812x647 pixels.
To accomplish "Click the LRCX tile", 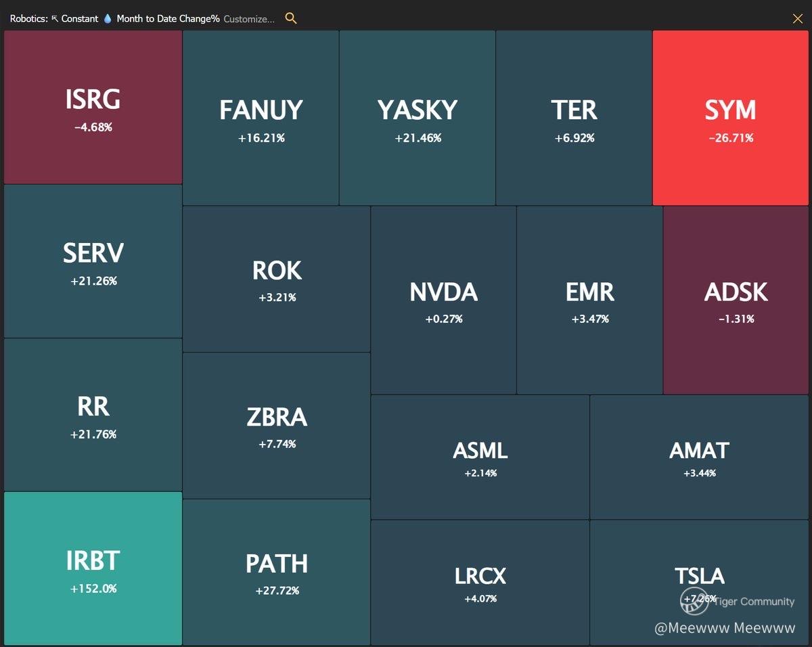I will (480, 583).
